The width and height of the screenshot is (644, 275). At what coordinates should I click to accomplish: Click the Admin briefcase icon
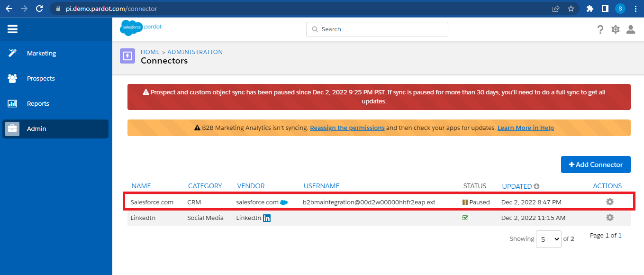coord(12,128)
